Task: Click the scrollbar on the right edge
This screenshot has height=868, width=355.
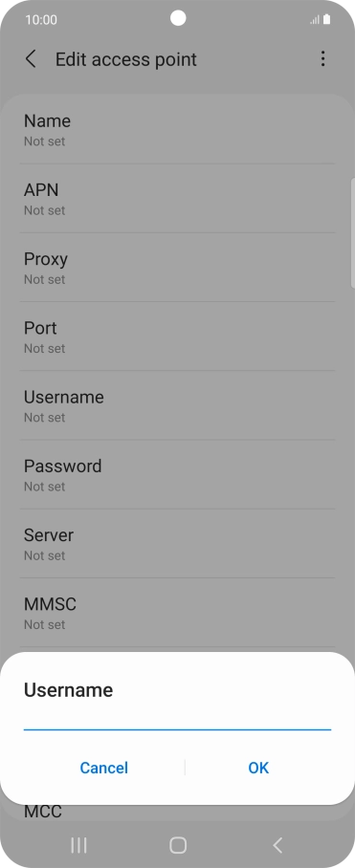Action: point(353,233)
